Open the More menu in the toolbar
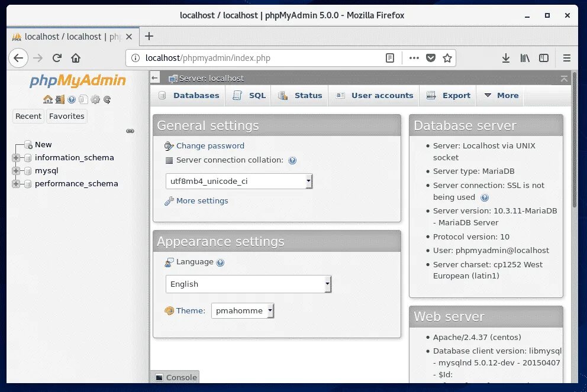This screenshot has width=587, height=392. tap(501, 95)
